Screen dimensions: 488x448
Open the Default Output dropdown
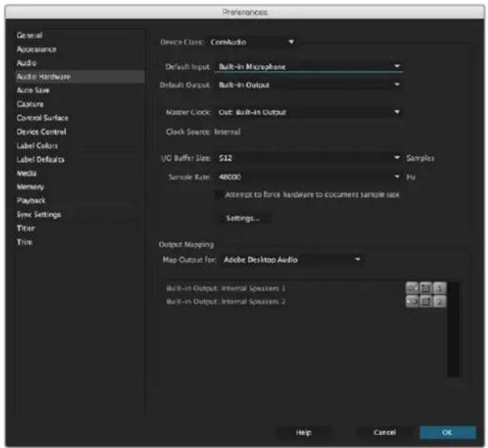pyautogui.click(x=309, y=85)
